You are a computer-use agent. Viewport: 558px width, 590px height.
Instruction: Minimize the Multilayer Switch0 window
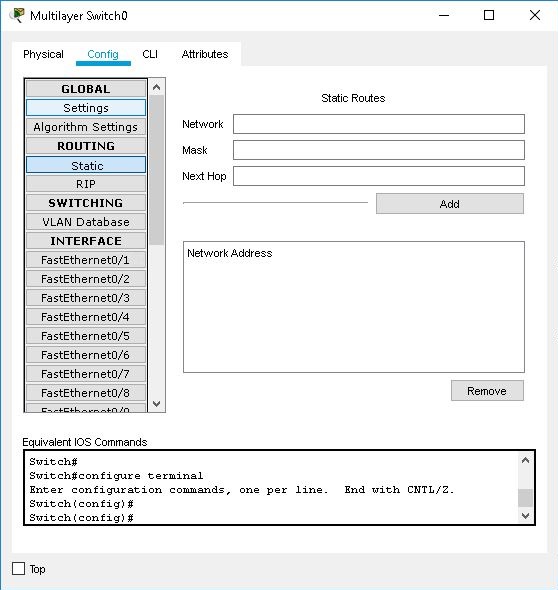tap(444, 15)
